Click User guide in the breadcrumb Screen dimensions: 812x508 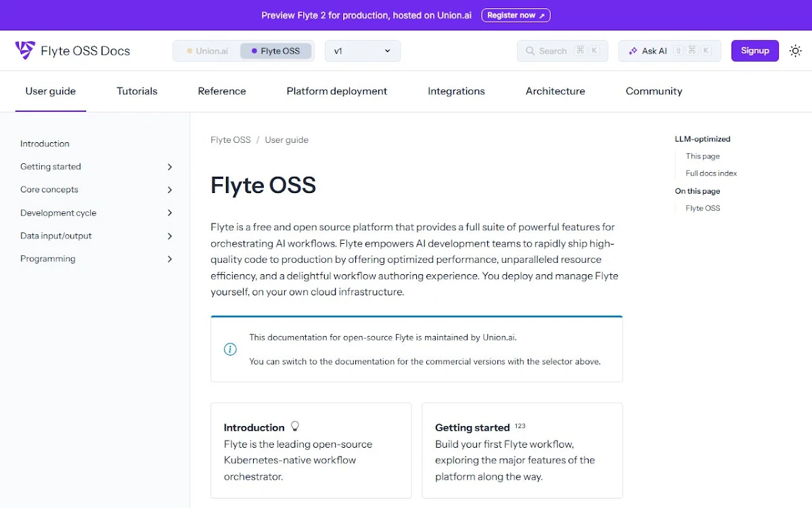pos(286,140)
